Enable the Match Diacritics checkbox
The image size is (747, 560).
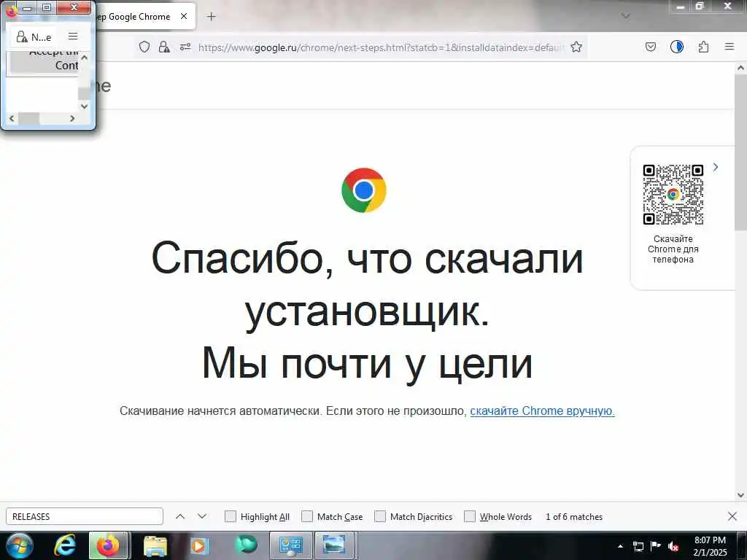coord(379,516)
